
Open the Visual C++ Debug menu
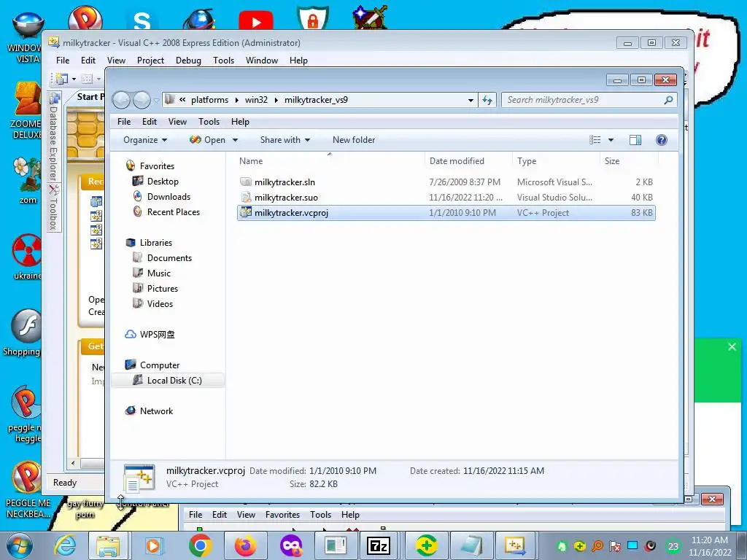click(x=188, y=61)
